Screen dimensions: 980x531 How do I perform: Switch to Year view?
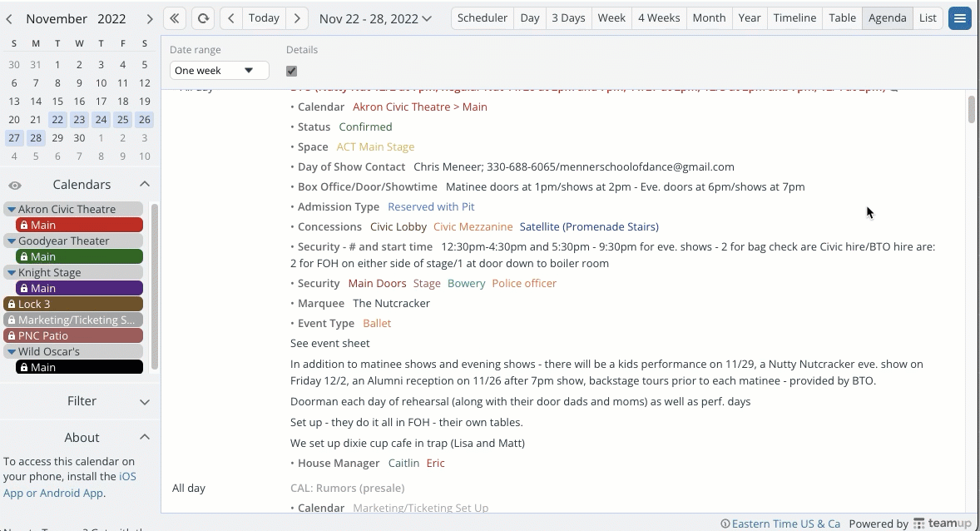point(750,18)
